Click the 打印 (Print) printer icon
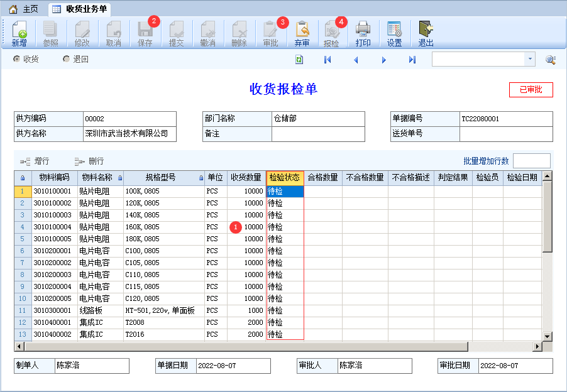 click(x=363, y=30)
